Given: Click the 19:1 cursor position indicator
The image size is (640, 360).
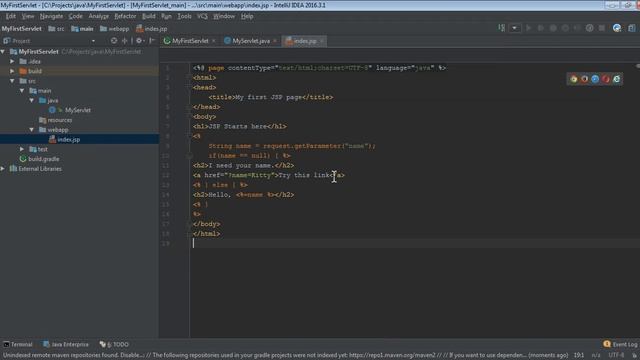Looking at the screenshot, I should coord(579,355).
